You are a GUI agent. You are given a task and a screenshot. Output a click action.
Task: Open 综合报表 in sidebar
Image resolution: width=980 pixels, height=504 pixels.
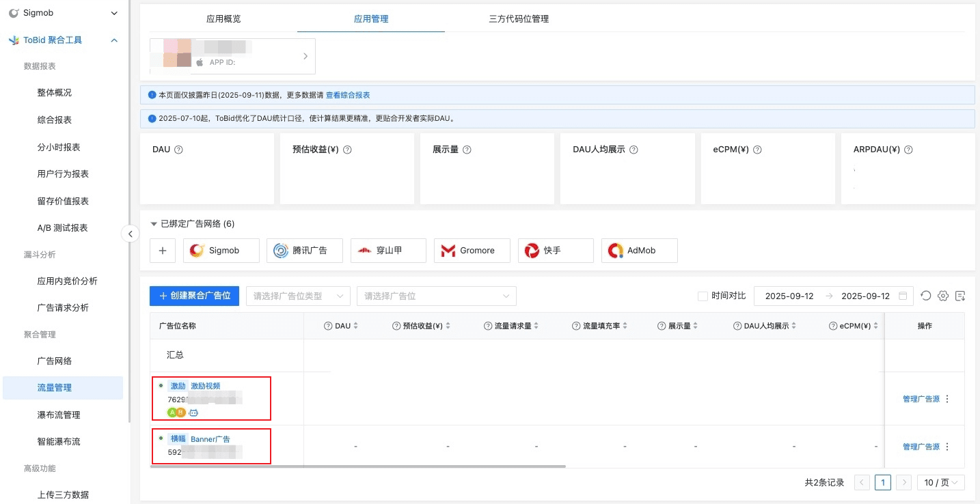coord(54,120)
